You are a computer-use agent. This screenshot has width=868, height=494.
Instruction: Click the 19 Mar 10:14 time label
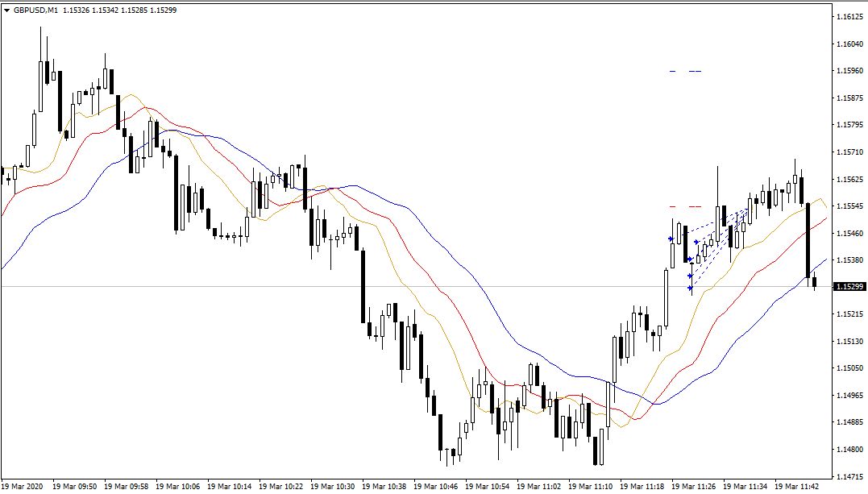[x=230, y=486]
